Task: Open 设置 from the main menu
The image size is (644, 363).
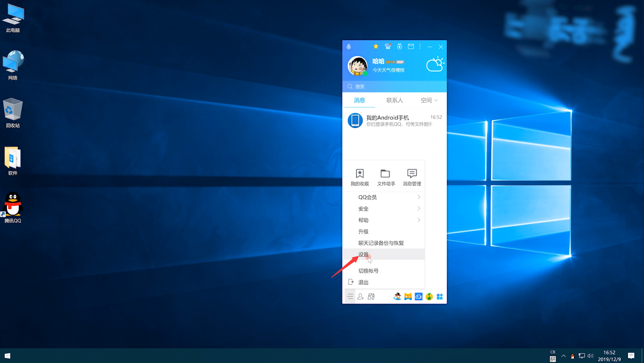Action: pos(384,254)
